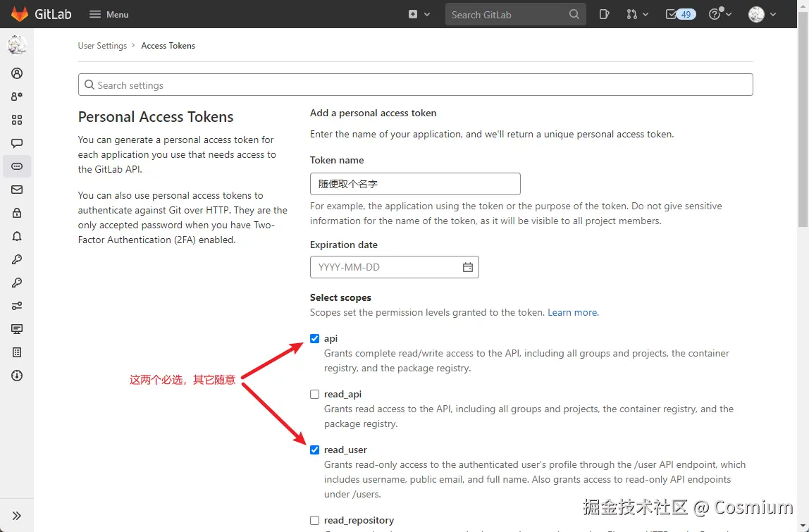Uncheck the api scope checkbox
The height and width of the screenshot is (532, 809).
pyautogui.click(x=315, y=338)
